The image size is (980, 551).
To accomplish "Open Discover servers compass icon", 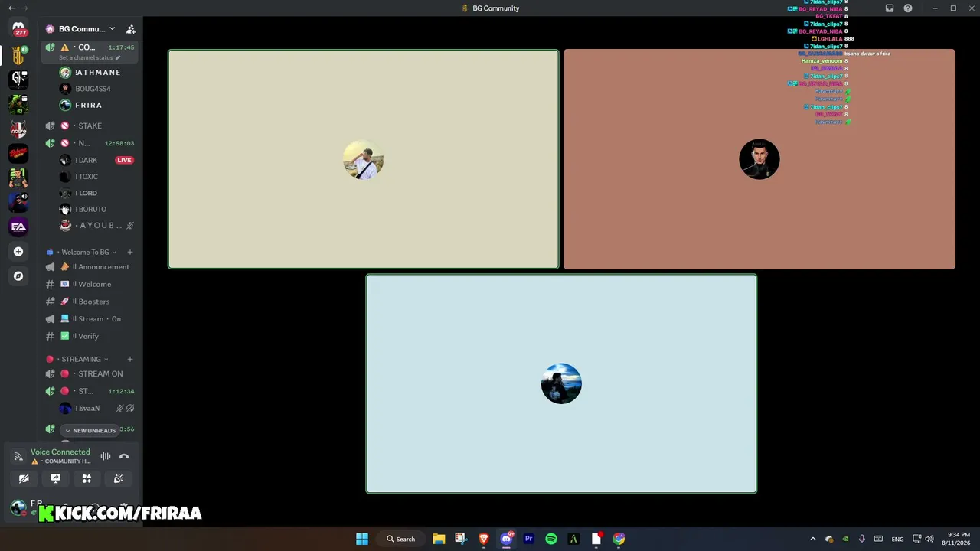I will point(18,275).
